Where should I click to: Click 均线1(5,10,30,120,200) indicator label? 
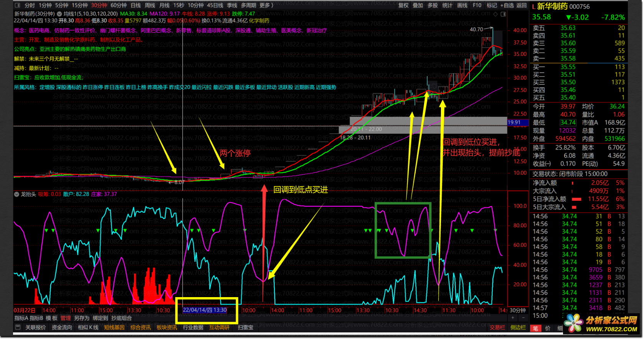coord(91,14)
